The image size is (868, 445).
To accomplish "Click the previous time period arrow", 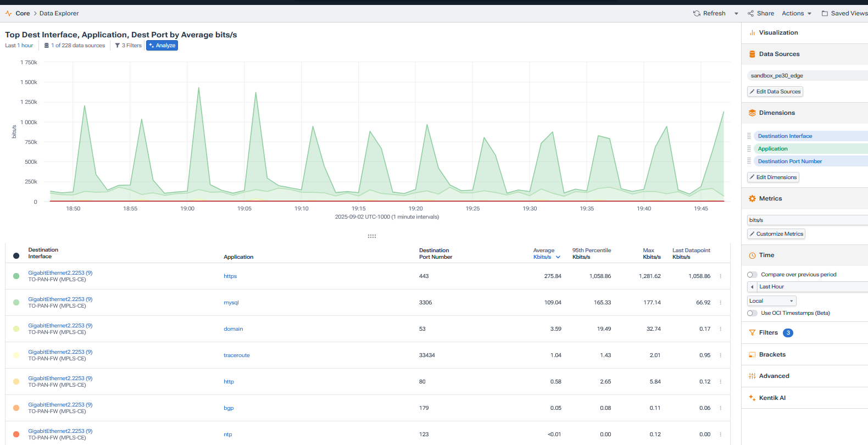I will tap(752, 287).
